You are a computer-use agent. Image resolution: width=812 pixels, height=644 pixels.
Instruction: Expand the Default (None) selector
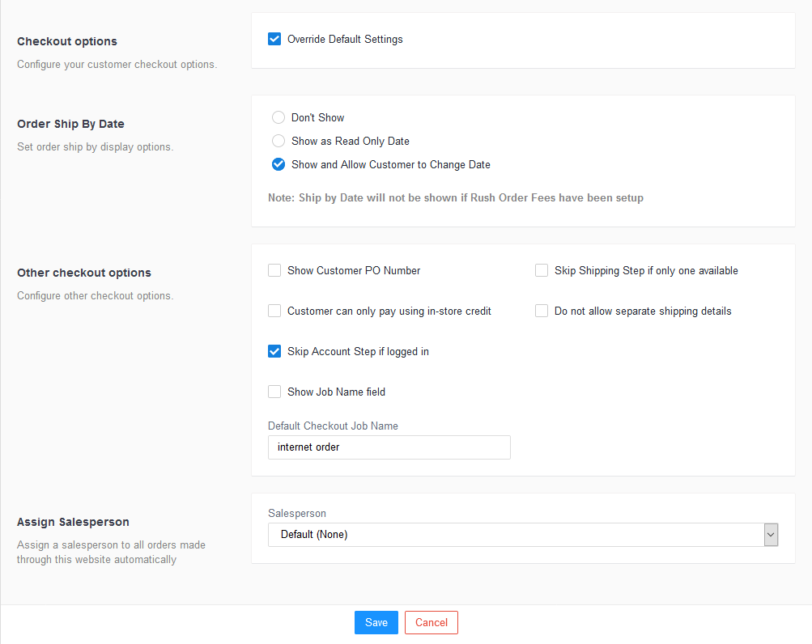(522, 535)
